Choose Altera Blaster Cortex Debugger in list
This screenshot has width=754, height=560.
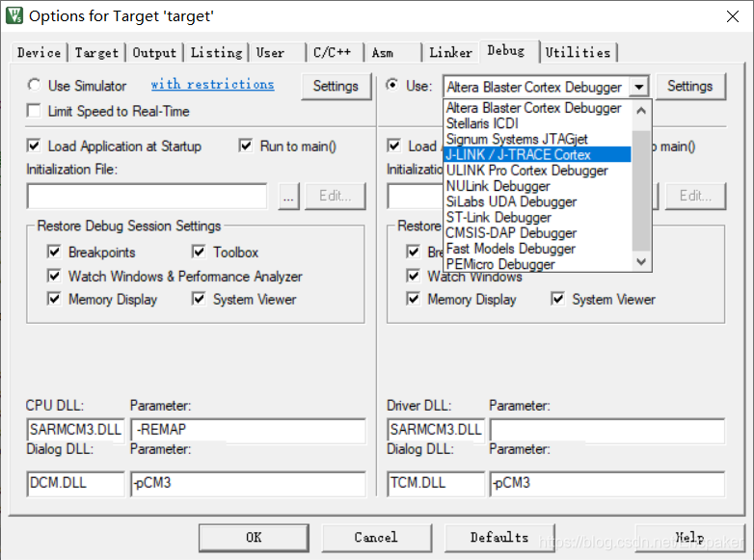click(x=537, y=108)
